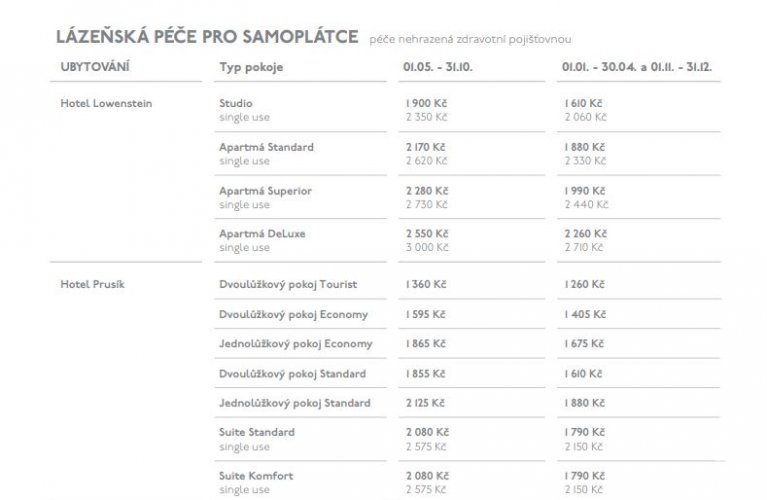Select Jednolůžkový pokoj Standard entry
The width and height of the screenshot is (767, 500).
point(294,403)
